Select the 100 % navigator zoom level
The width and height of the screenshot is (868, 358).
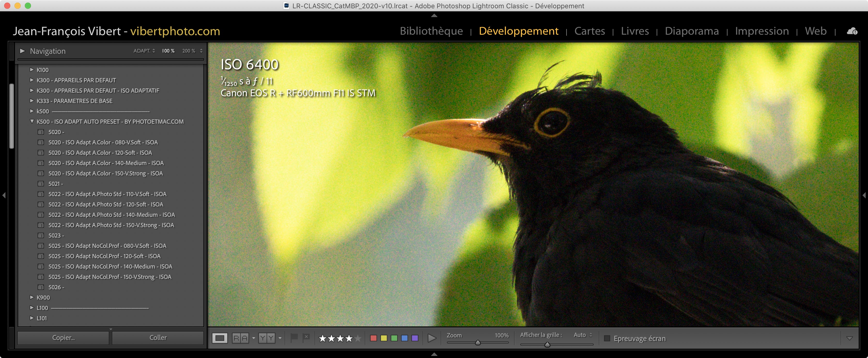click(168, 51)
